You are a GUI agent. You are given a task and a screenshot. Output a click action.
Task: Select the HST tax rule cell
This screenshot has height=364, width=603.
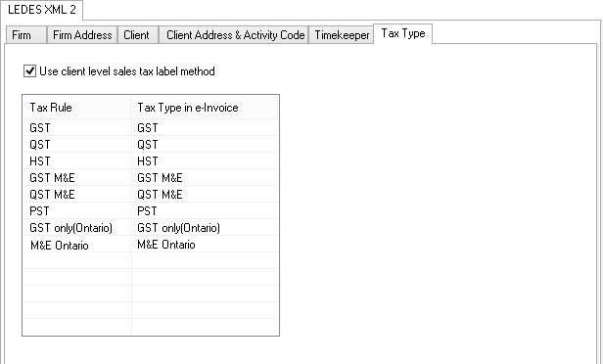tap(77, 160)
